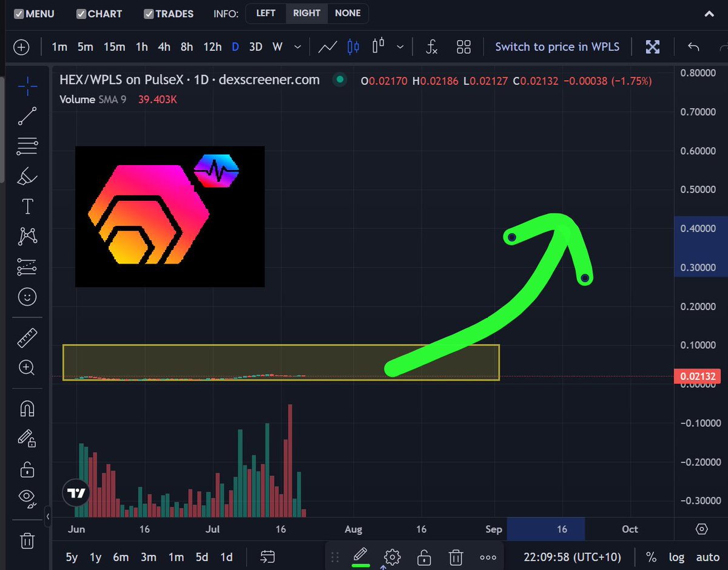Lock the selected drawing in floating toolbar
The height and width of the screenshot is (570, 728).
[x=424, y=557]
